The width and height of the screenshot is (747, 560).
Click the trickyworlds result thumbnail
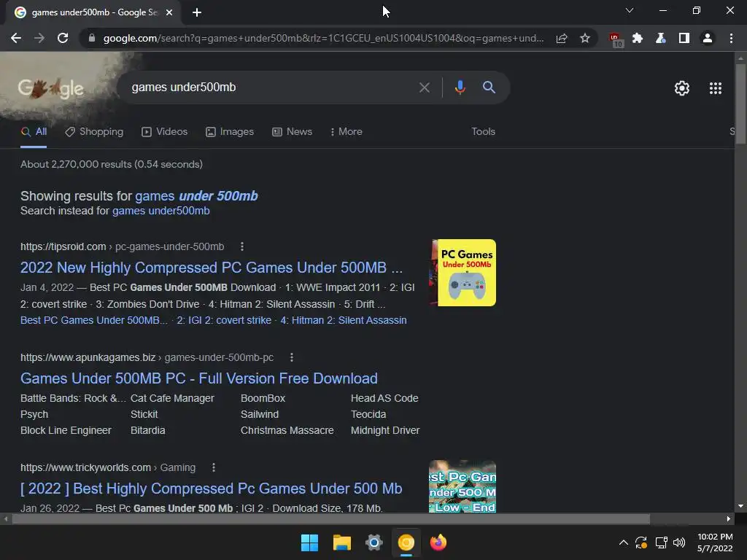click(x=462, y=486)
